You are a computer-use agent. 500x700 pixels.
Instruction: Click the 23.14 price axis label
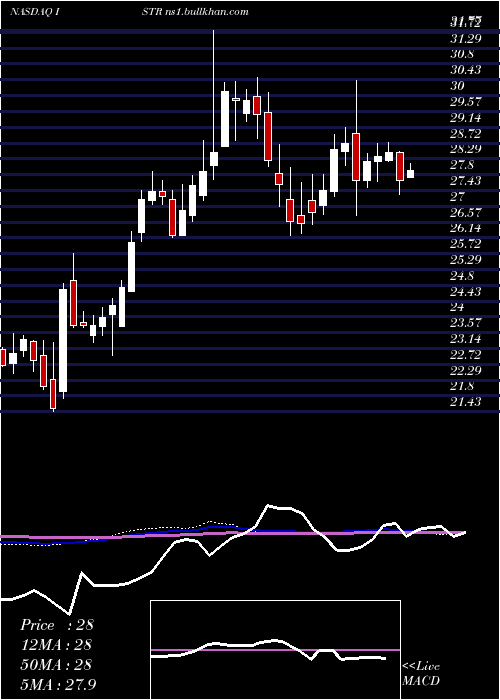(466, 339)
